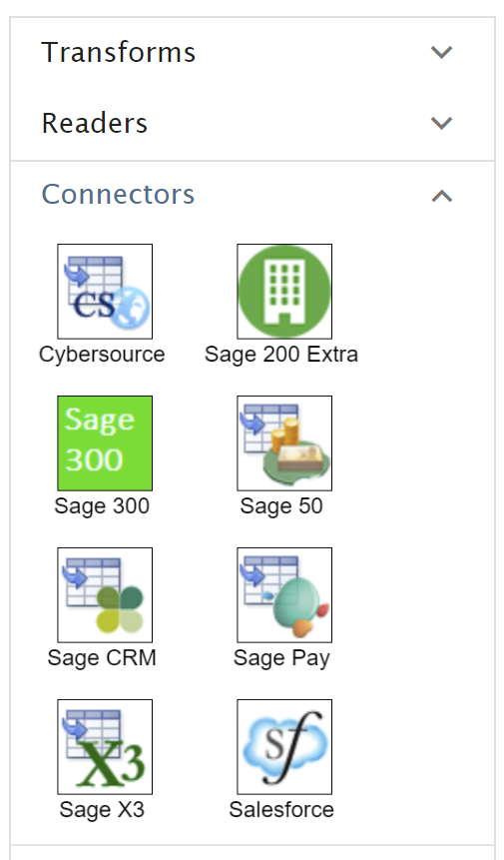This screenshot has height=860, width=504.
Task: Click the Salesforce text label
Action: 281,809
